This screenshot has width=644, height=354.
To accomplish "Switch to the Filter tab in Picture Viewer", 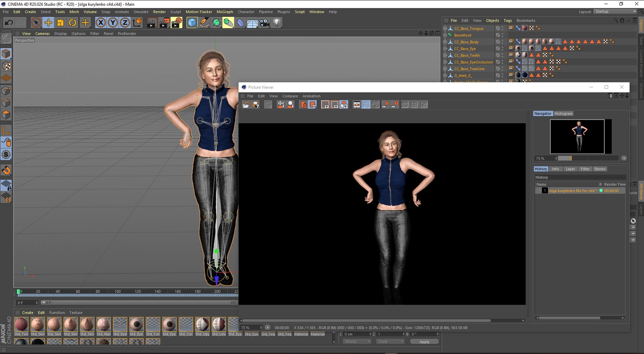I will tap(585, 169).
